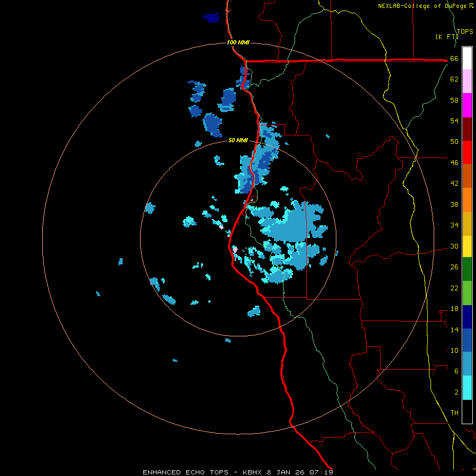Screen dimensions: 476x476
Task: Click the "07:19" timestamp
Action: point(322,472)
